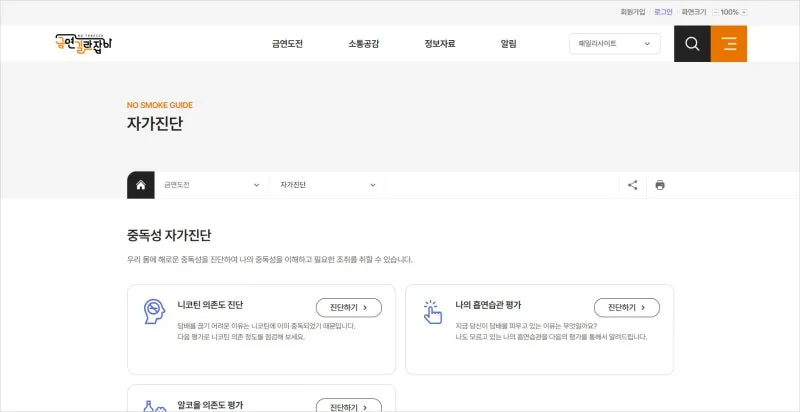The image size is (800, 412).
Task: Open the 소통공감 menu
Action: [363, 44]
